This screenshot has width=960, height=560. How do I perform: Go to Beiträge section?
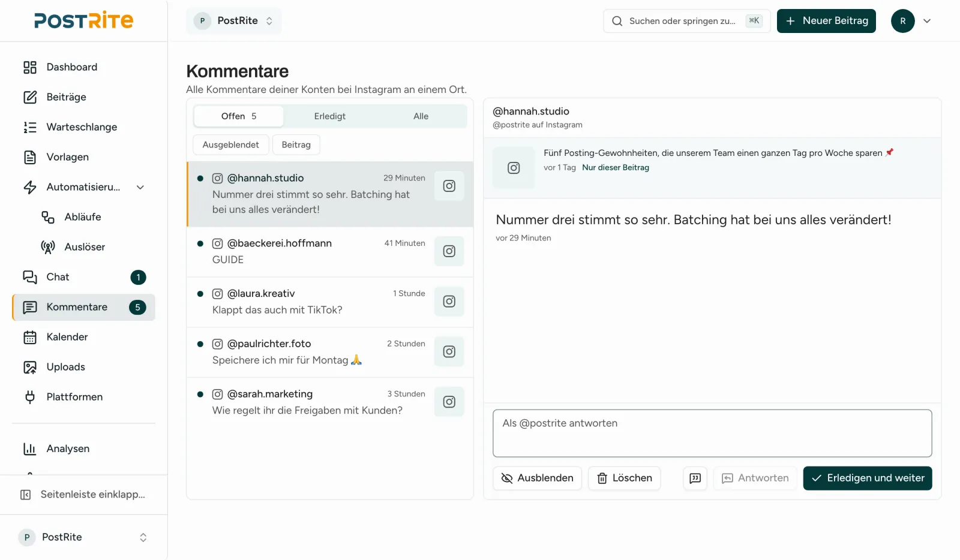click(83, 97)
